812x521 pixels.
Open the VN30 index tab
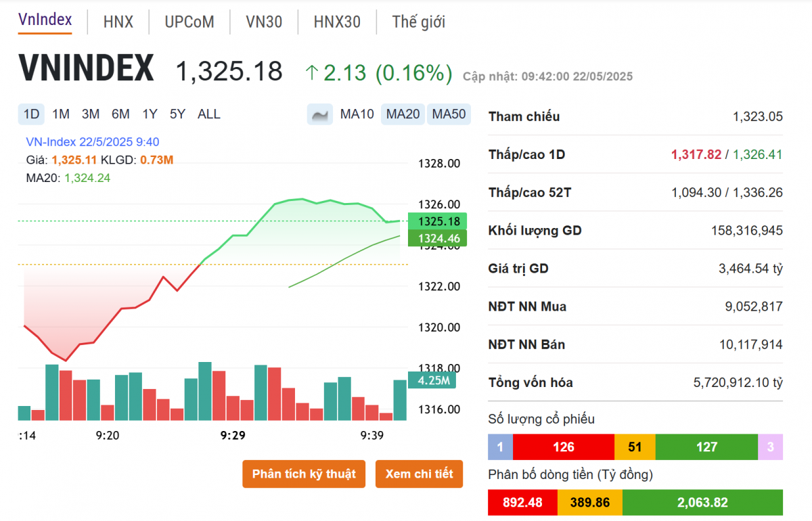click(x=264, y=22)
